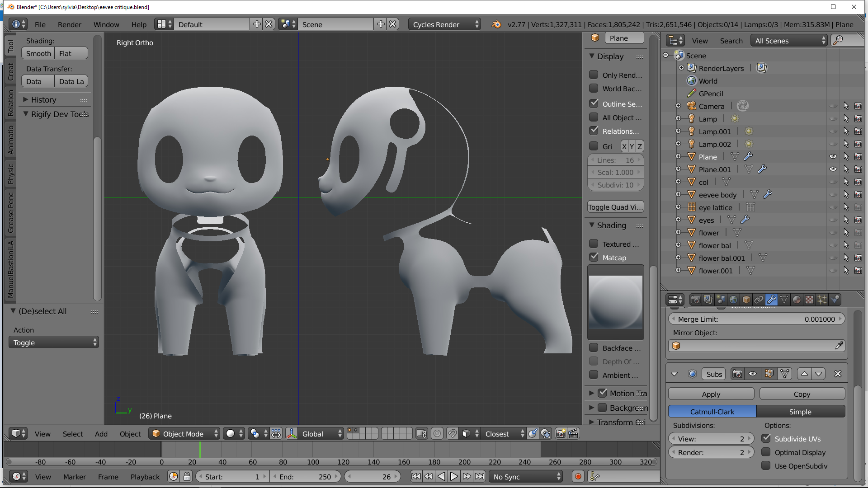Switch to the Grease Pencil sidebar tab
868x488 pixels.
11,212
